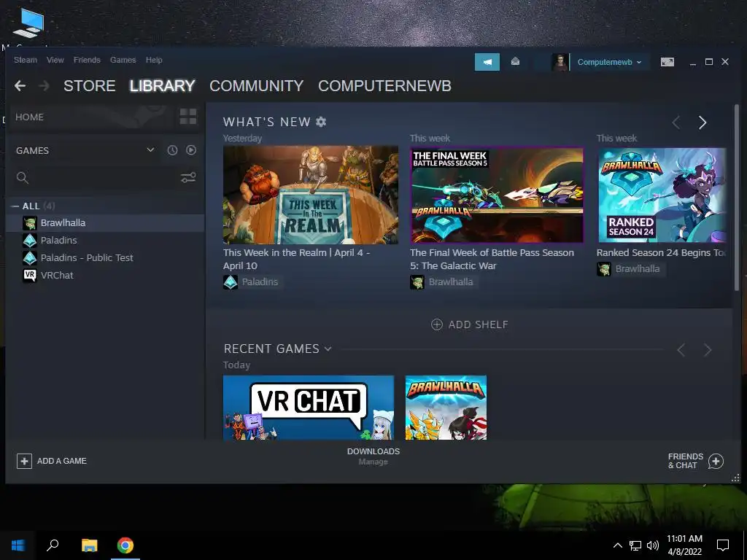Open DOWNLOADS Manage
This screenshot has height=560, width=747.
click(x=373, y=456)
